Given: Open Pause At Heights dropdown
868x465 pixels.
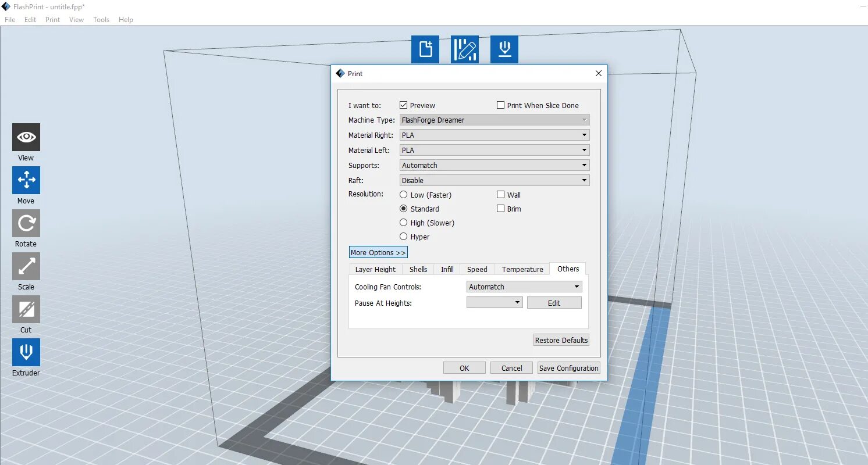Looking at the screenshot, I should (495, 303).
